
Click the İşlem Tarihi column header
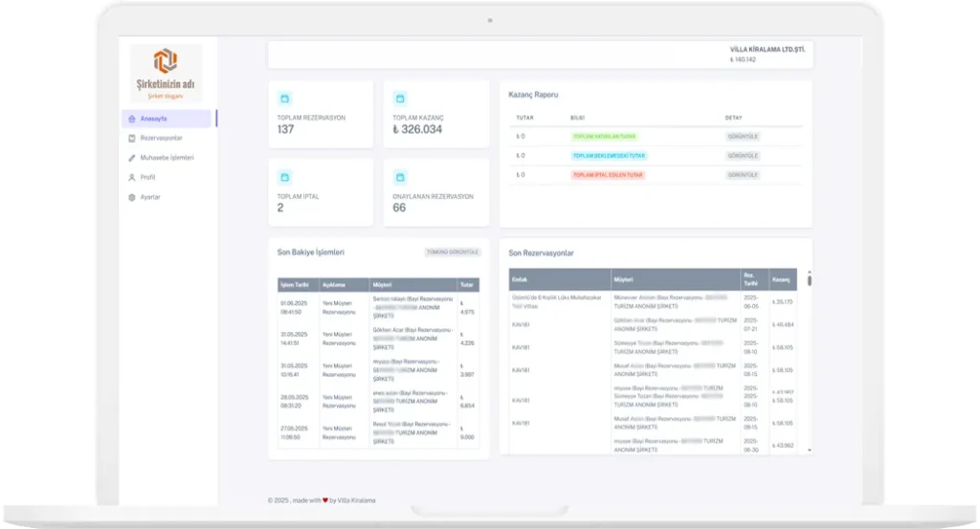[297, 285]
